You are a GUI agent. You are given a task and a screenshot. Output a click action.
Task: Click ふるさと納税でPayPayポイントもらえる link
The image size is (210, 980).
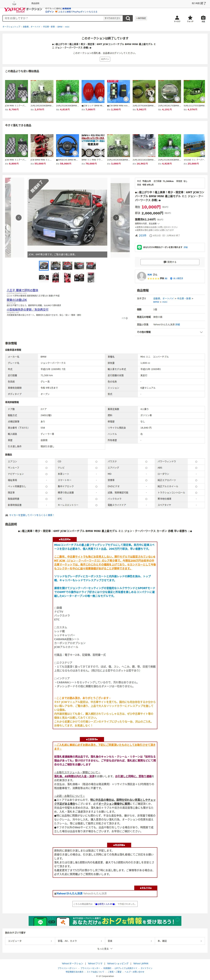tap(78, 12)
